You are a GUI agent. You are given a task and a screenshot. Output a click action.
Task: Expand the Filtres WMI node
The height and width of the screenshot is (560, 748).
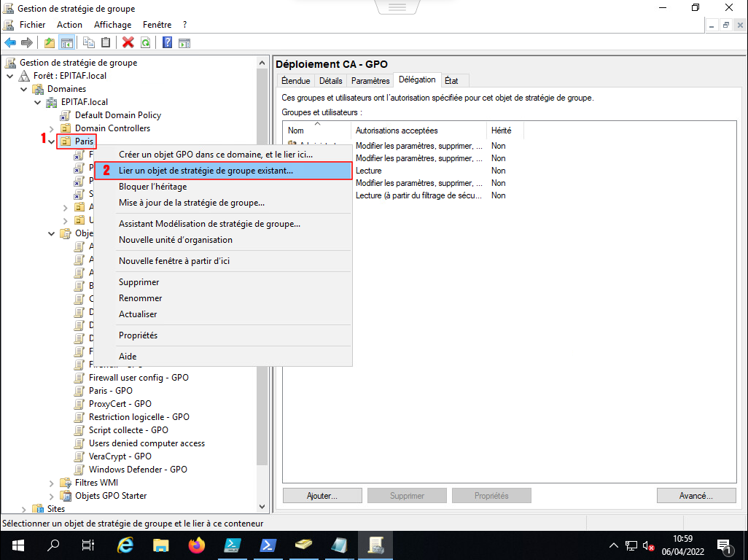pos(52,483)
